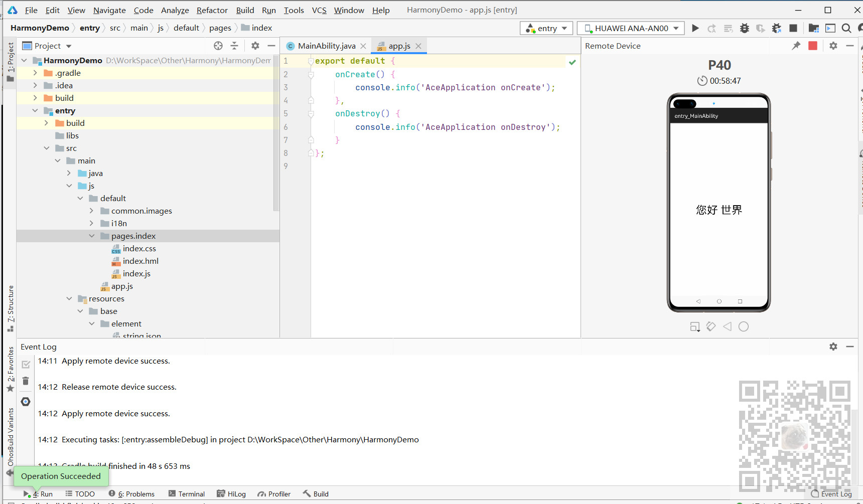This screenshot has height=504, width=863.
Task: Clear all Event Log entries with trash icon
Action: [26, 381]
